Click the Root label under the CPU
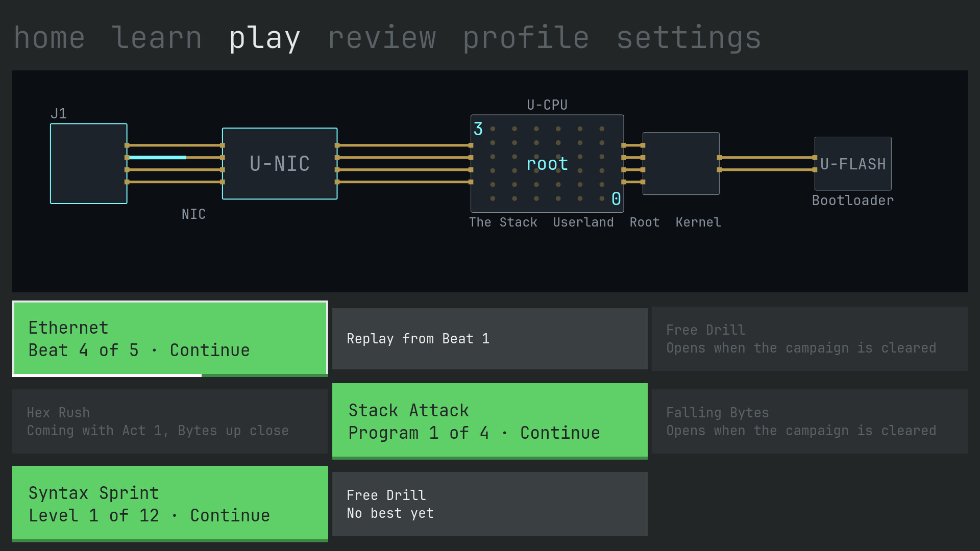Screen dimensions: 980x551 point(645,222)
